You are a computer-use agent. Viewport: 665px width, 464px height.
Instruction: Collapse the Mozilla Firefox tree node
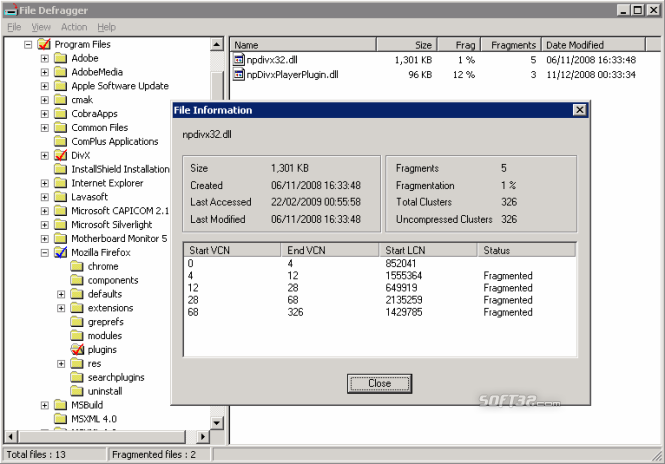pyautogui.click(x=45, y=253)
